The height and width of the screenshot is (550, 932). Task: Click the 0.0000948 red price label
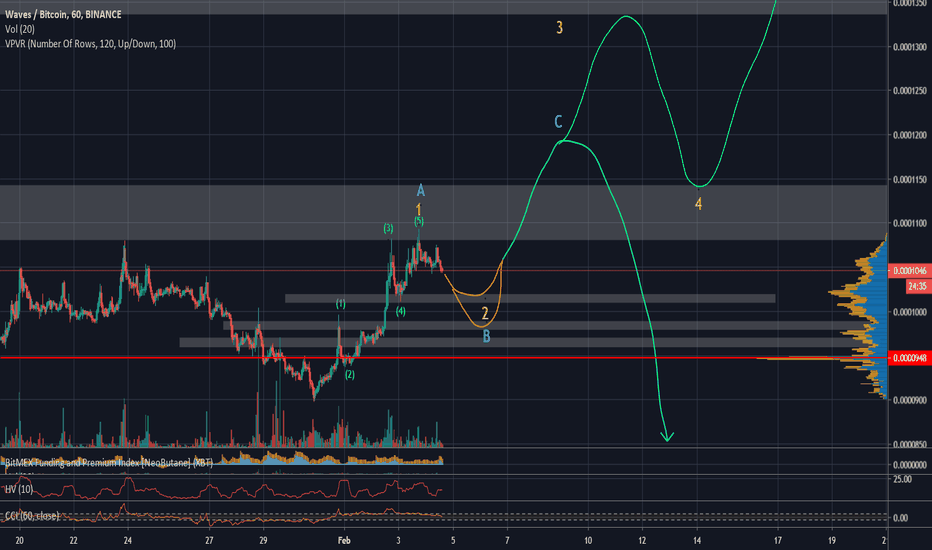(910, 358)
